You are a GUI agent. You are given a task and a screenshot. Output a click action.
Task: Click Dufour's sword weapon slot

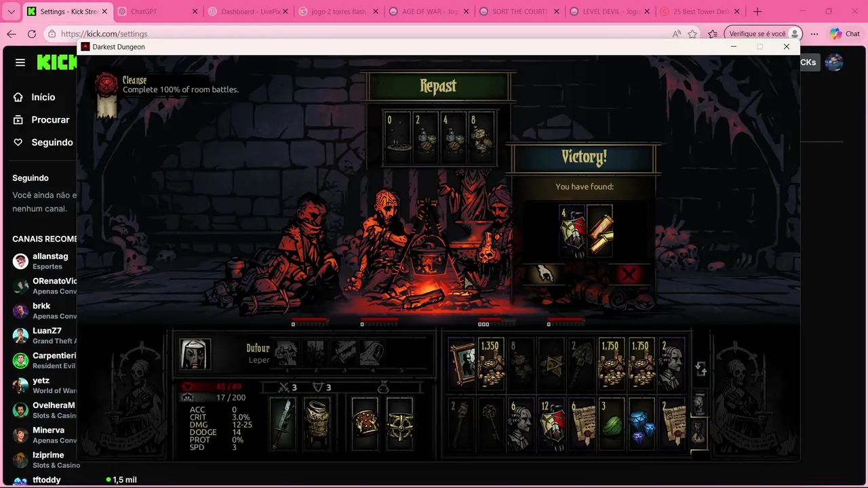283,424
